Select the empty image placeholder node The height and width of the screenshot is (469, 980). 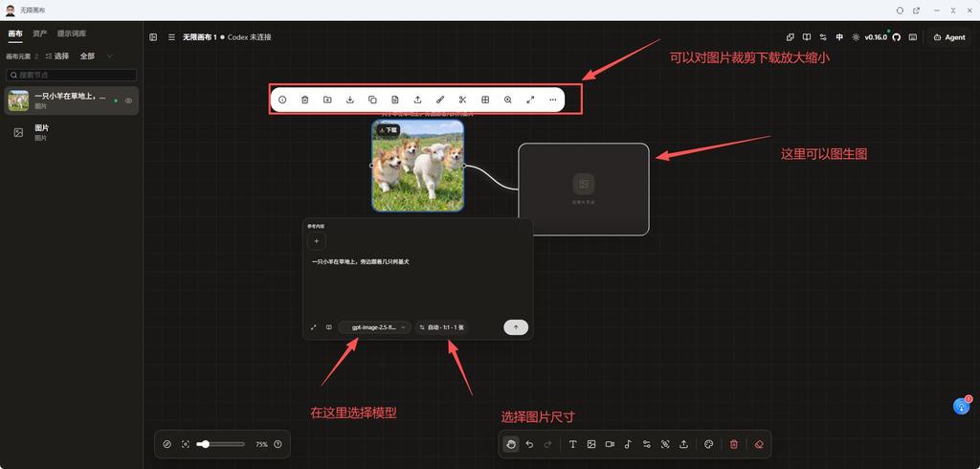pos(584,190)
